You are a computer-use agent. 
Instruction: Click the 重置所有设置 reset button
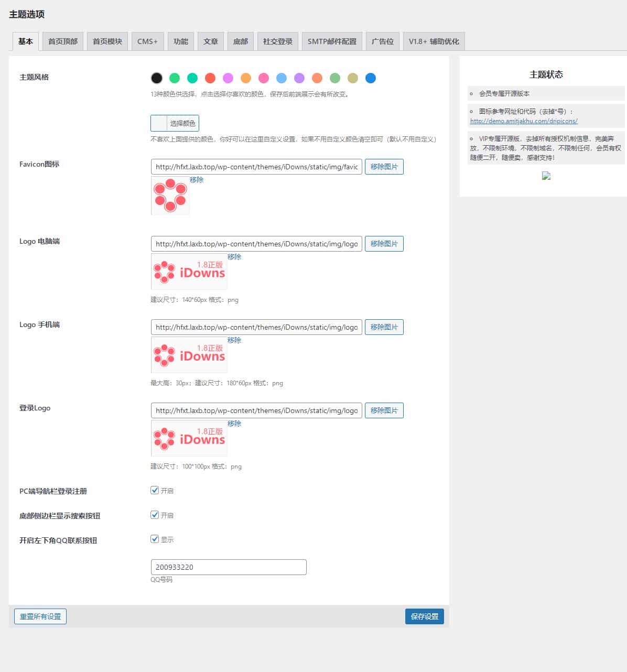tap(40, 616)
